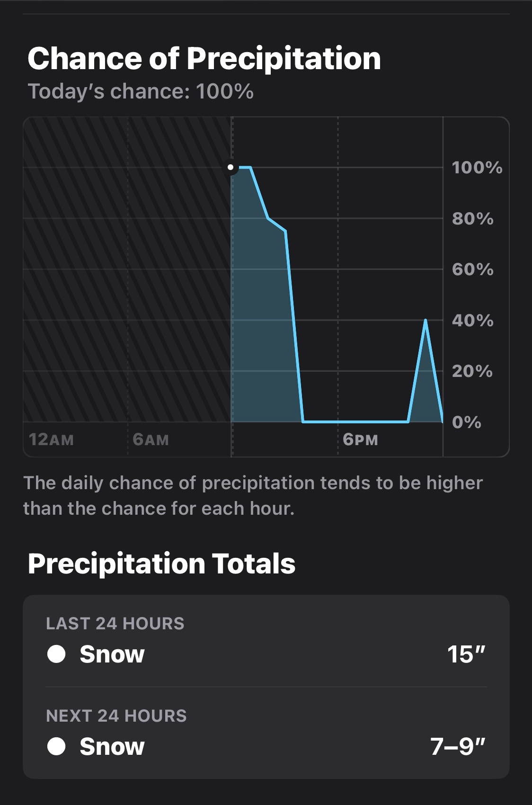Select the 100% axis label
The width and height of the screenshot is (532, 805).
click(x=477, y=168)
